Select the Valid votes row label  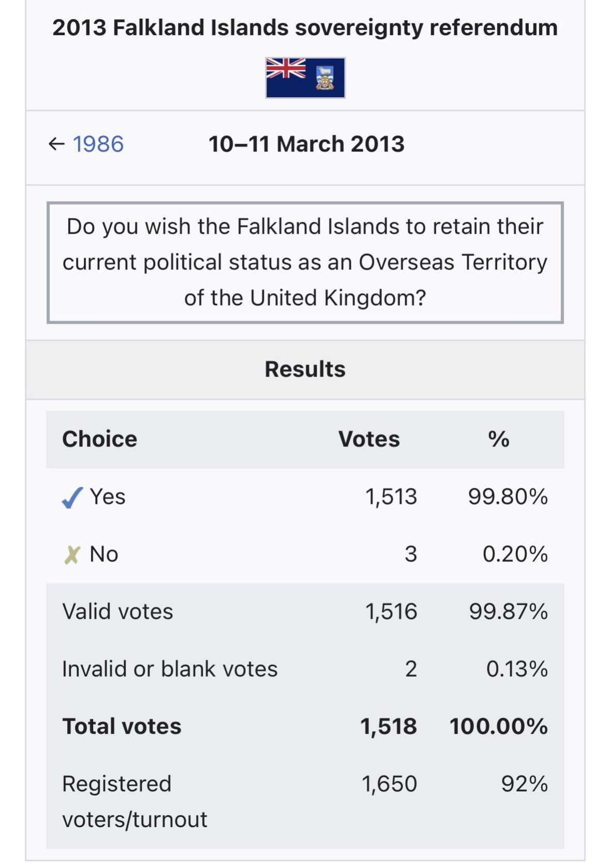pos(117,612)
